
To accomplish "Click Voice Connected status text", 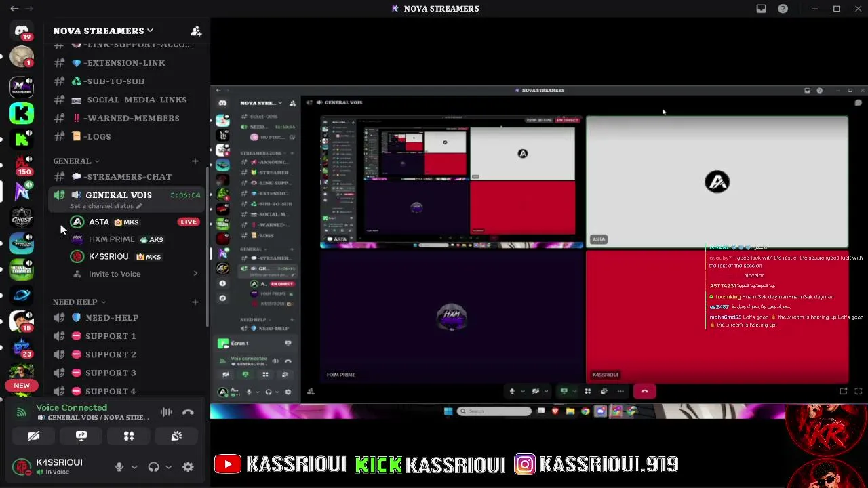I will coord(71,407).
